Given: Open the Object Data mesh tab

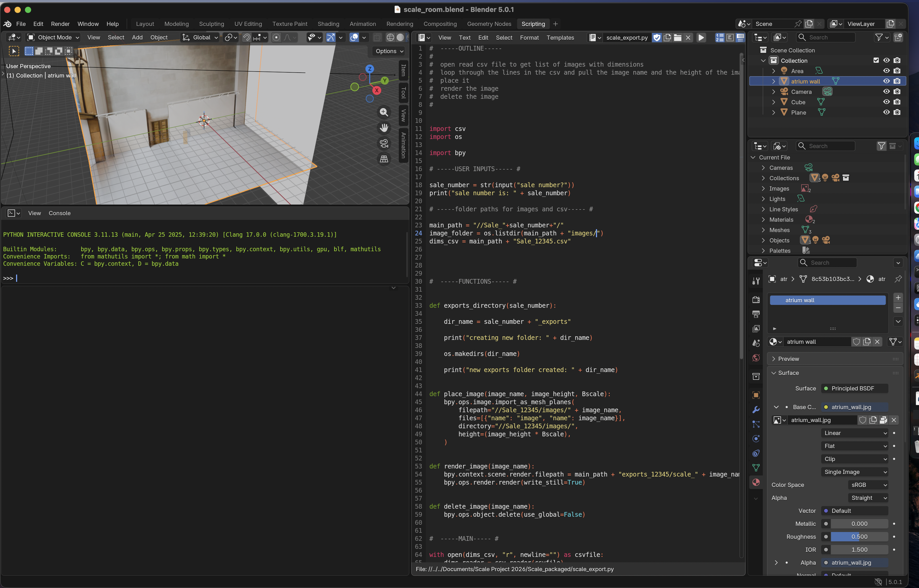Looking at the screenshot, I should tap(756, 468).
